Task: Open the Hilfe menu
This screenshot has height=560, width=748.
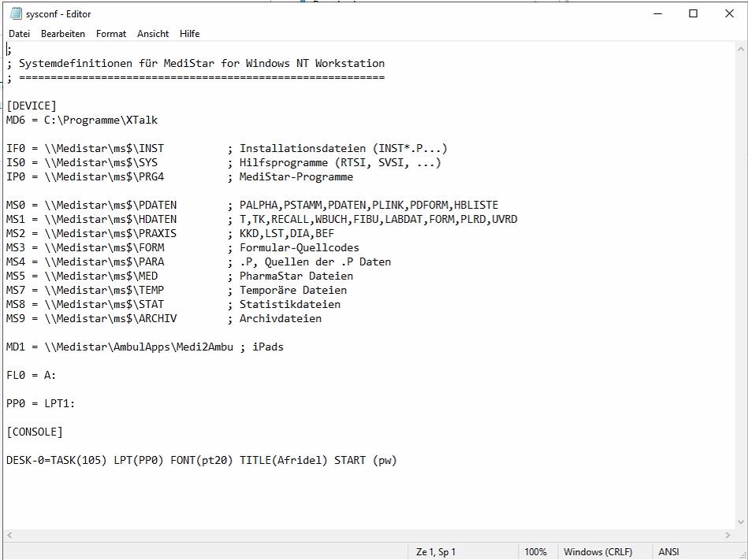Action: 189,34
